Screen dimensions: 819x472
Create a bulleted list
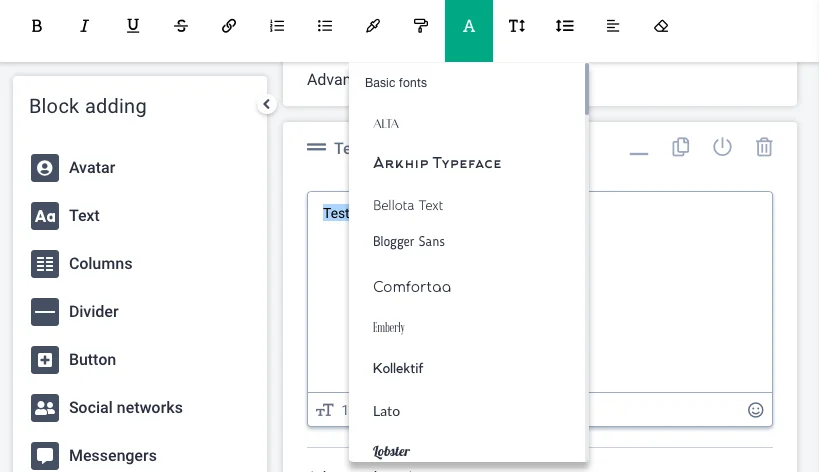[325, 26]
